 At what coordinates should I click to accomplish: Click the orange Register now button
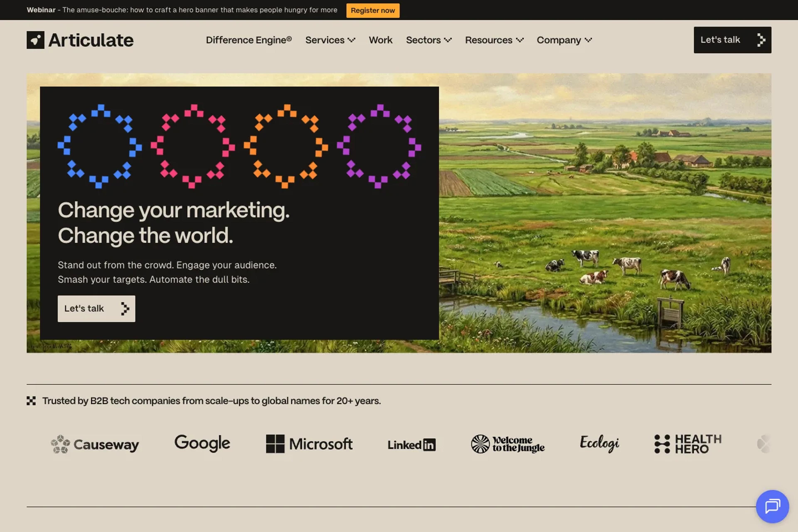pyautogui.click(x=373, y=10)
